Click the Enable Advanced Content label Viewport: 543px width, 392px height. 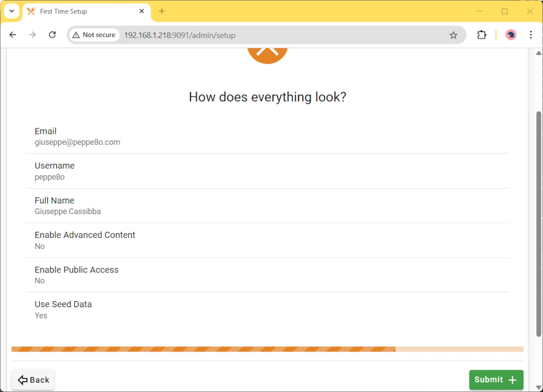click(x=85, y=235)
